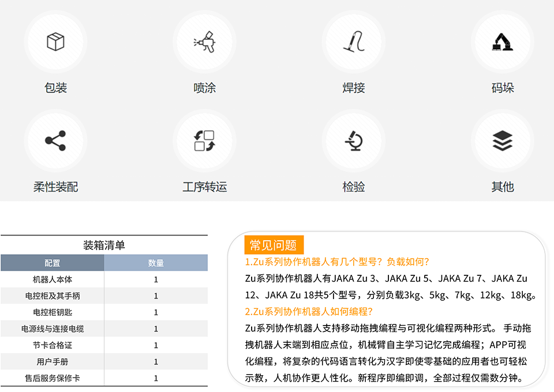The image size is (554, 392).
Task: Select the 机器人本体 table row
Action: click(x=53, y=279)
